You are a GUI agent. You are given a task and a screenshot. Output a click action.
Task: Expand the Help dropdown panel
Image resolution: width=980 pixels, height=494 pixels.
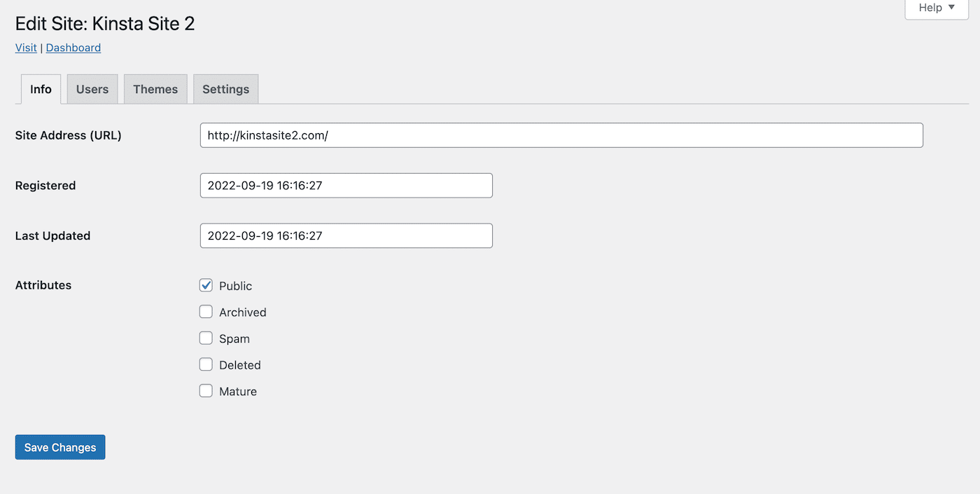click(x=936, y=8)
